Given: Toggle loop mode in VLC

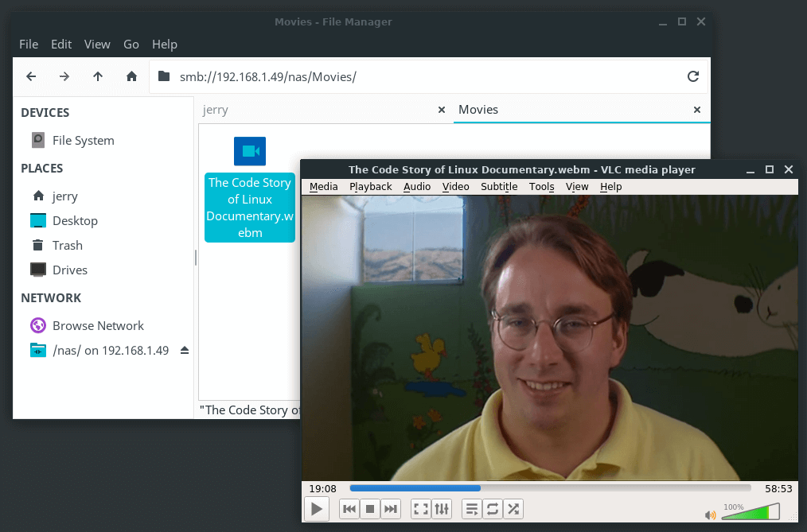Looking at the screenshot, I should (x=493, y=509).
